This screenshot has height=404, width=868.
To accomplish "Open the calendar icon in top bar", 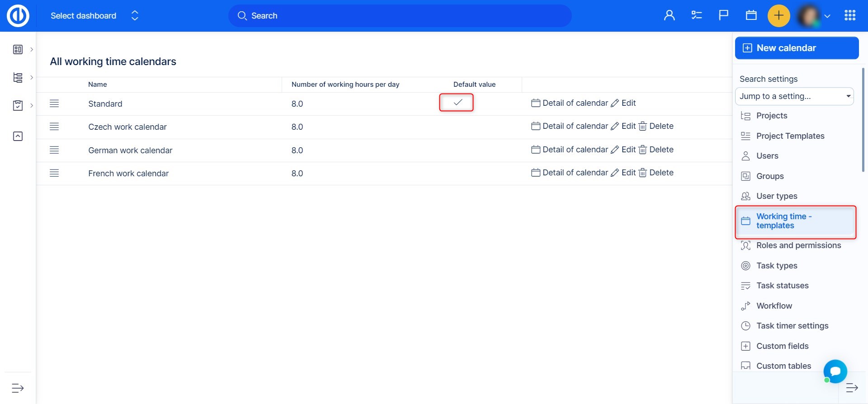I will tap(751, 16).
